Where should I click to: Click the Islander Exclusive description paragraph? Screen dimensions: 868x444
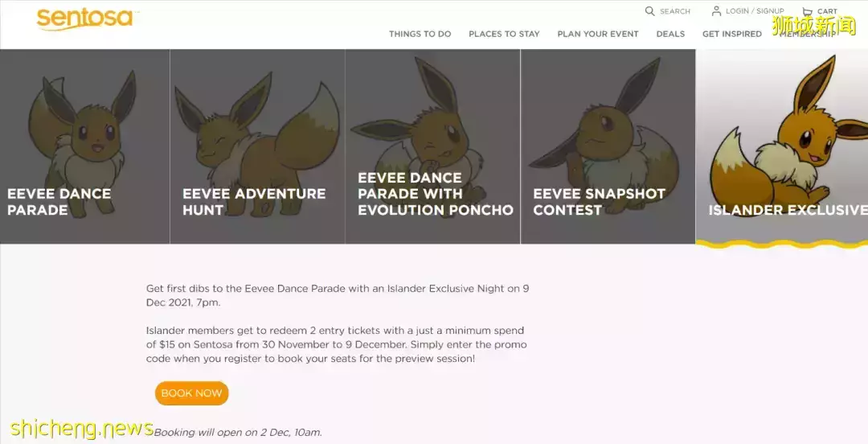pyautogui.click(x=337, y=323)
